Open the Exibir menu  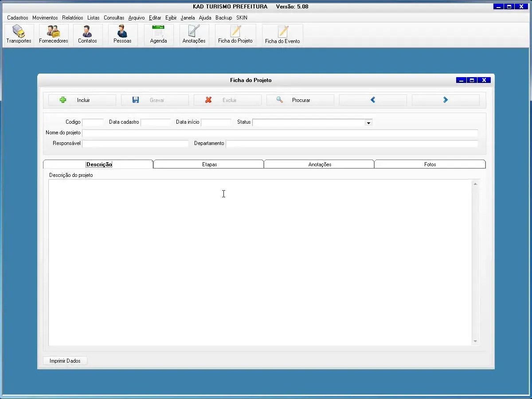pyautogui.click(x=171, y=18)
